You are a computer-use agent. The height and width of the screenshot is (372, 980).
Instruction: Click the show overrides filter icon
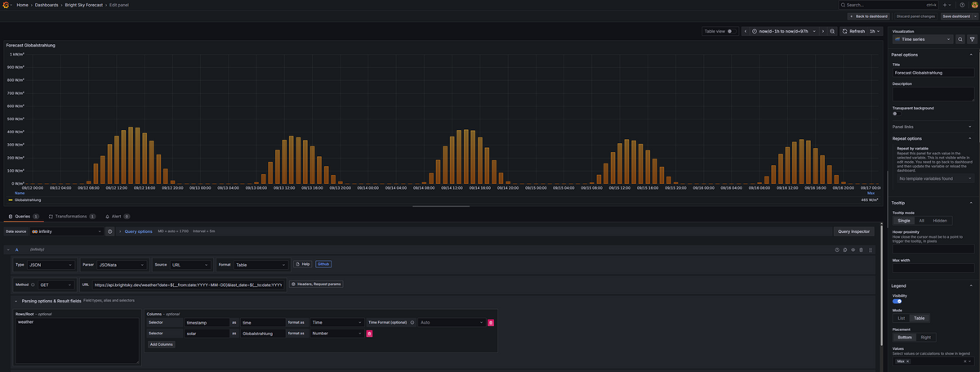tap(972, 38)
